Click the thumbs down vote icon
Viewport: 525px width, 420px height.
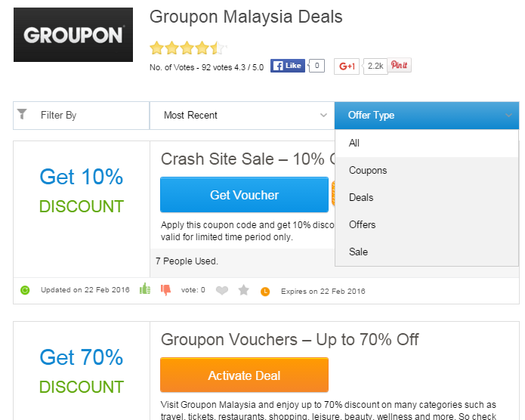tap(165, 289)
